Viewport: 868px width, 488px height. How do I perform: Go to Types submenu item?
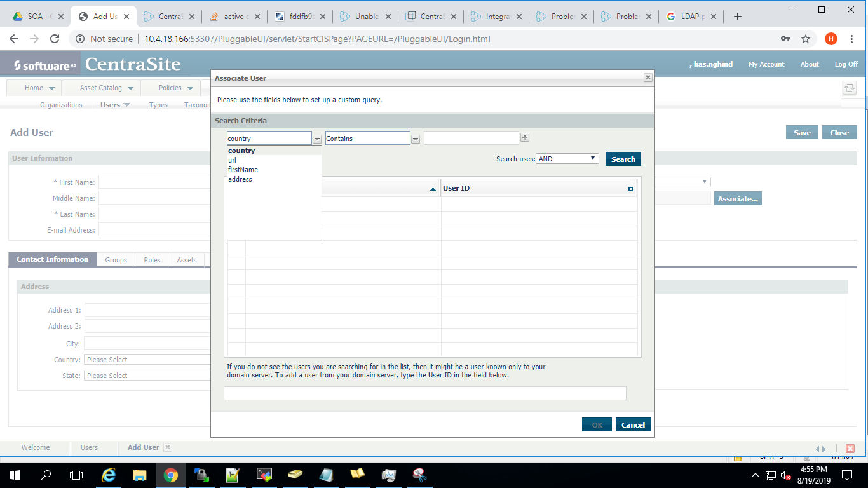pyautogui.click(x=158, y=105)
